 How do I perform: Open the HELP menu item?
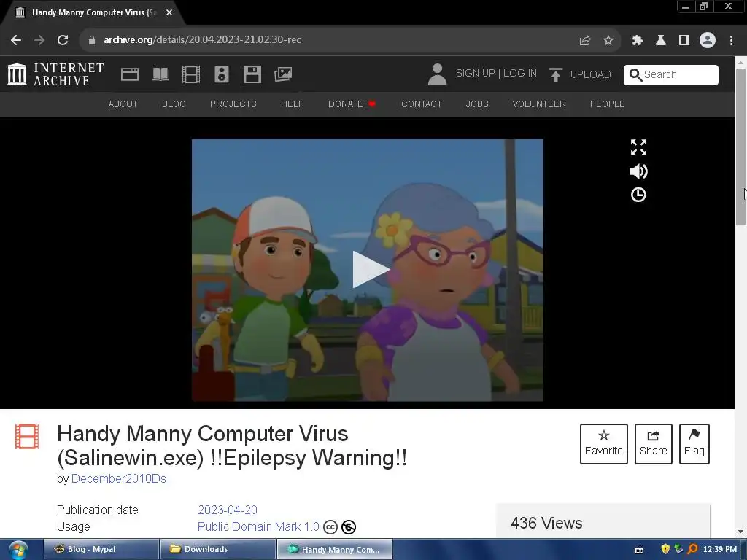point(292,104)
